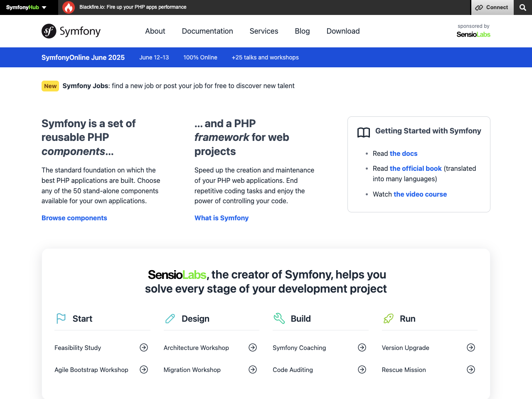
Task: Click the What is Symfony link
Action: point(222,218)
